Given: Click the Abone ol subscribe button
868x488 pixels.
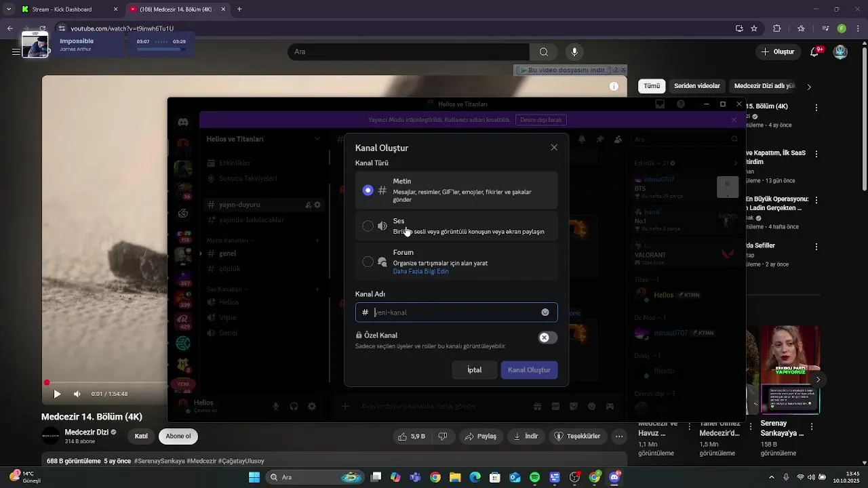Looking at the screenshot, I should (x=178, y=436).
